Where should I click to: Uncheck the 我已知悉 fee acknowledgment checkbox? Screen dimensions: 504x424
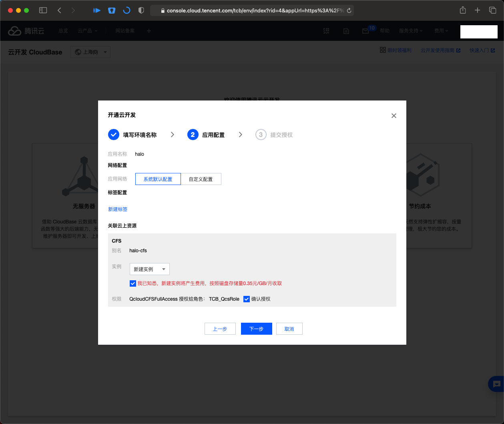tap(133, 283)
